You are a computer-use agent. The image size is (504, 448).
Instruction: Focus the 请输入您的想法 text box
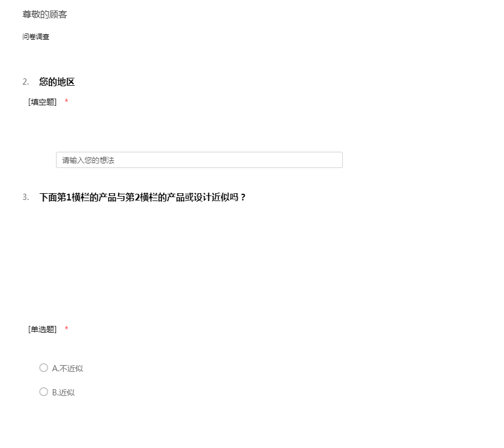pyautogui.click(x=199, y=160)
